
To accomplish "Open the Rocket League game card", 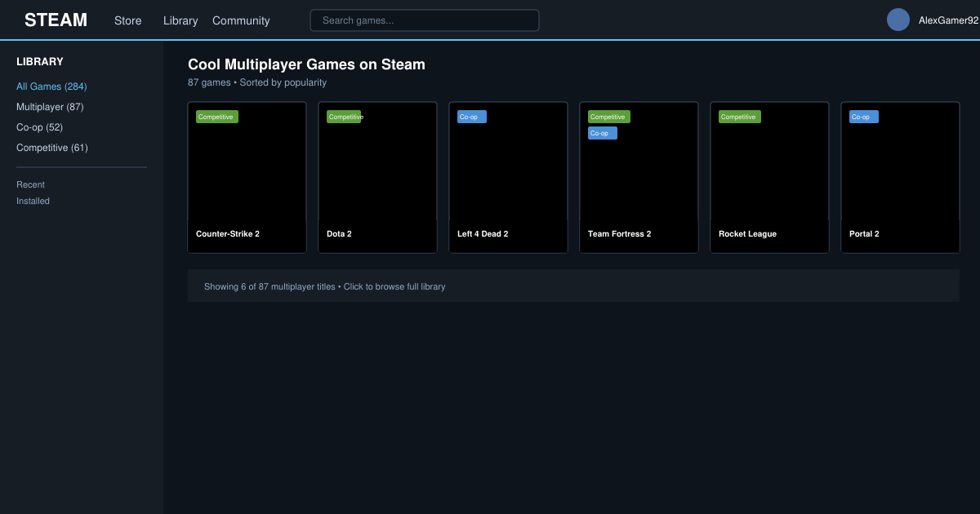I will coord(769,177).
